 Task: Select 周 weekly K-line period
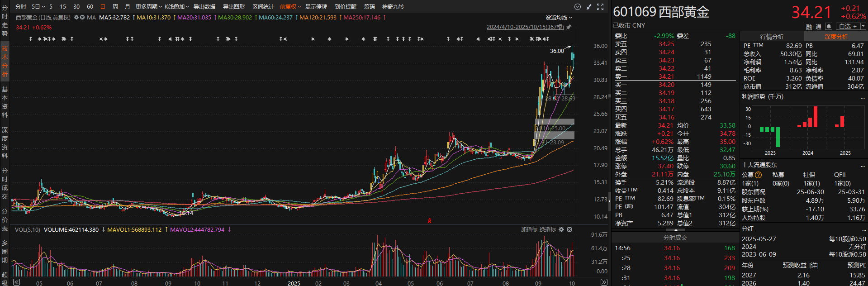[115, 7]
